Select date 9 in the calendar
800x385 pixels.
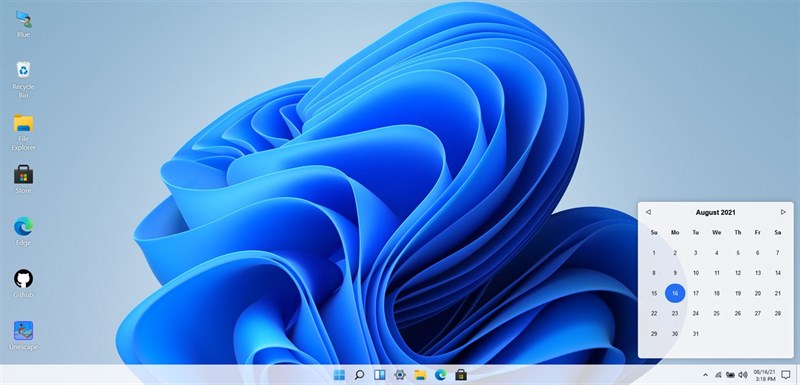tap(675, 273)
